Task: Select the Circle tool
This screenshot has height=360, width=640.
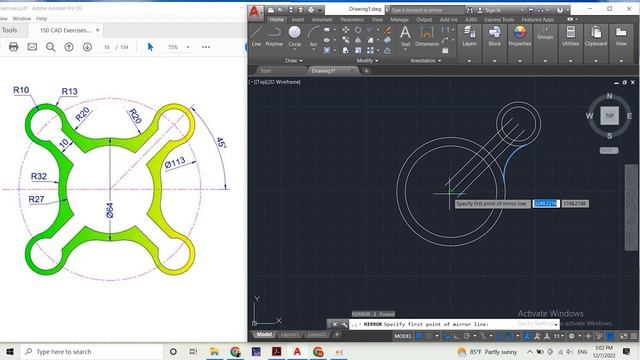Action: pos(295,36)
